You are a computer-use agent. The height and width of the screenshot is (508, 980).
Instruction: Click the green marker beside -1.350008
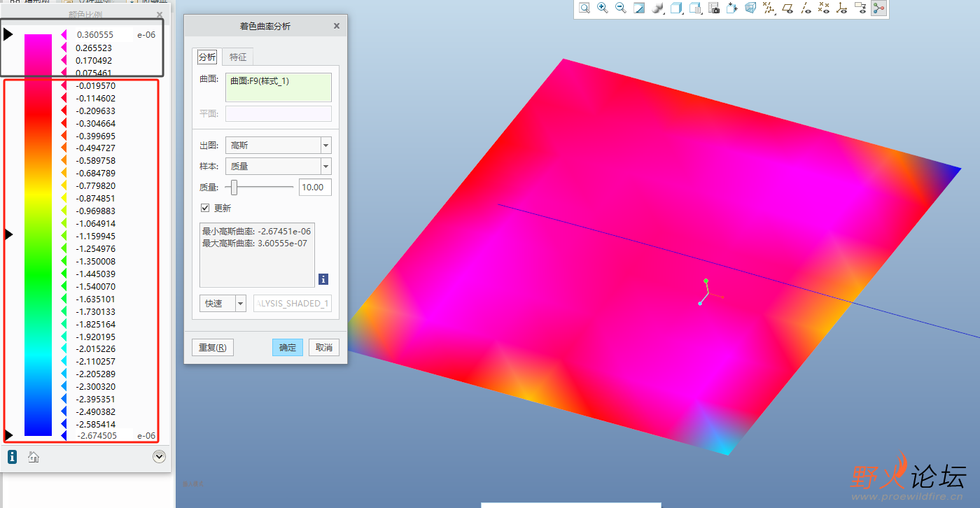point(64,262)
